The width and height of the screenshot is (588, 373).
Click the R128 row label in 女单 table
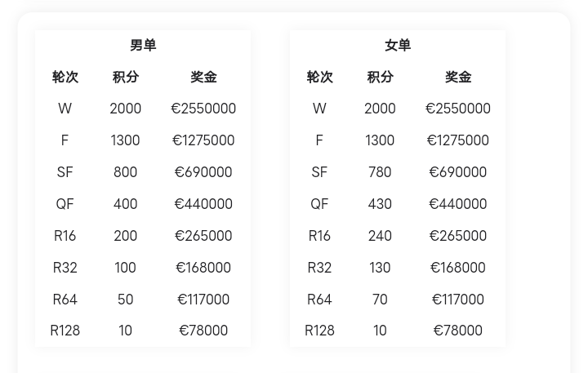click(319, 331)
